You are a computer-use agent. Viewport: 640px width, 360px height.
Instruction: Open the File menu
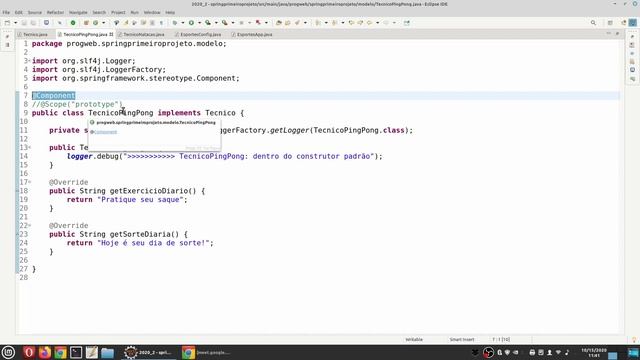click(x=6, y=13)
